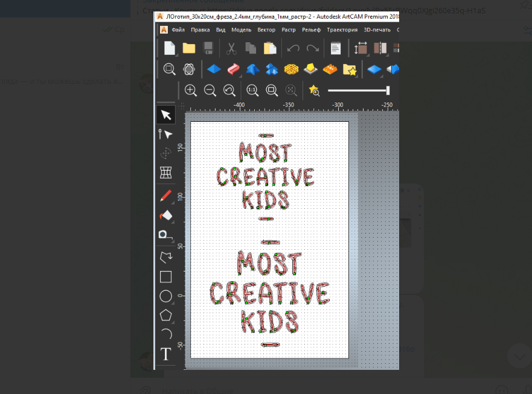This screenshot has width=532, height=394.
Task: Select the eraser fill tool
Action: (x=166, y=215)
